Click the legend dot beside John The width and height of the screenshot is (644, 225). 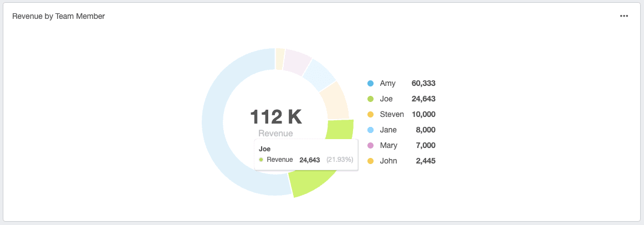[x=370, y=161]
